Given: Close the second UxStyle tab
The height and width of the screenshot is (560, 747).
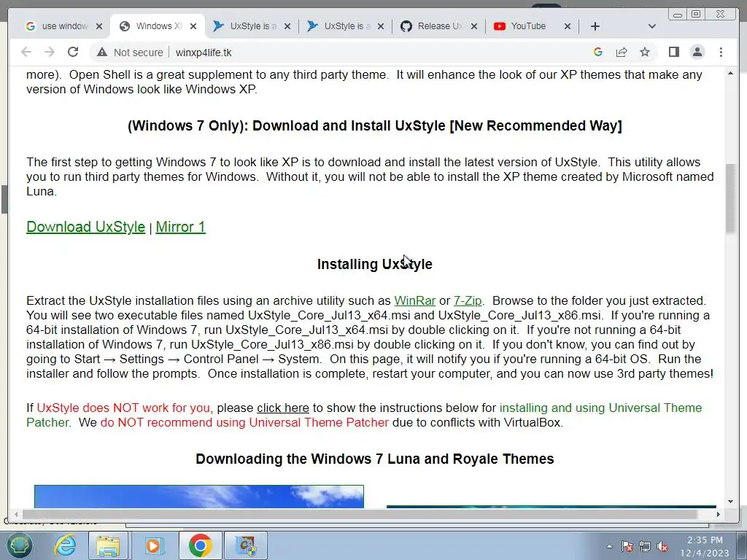Looking at the screenshot, I should click(x=381, y=26).
